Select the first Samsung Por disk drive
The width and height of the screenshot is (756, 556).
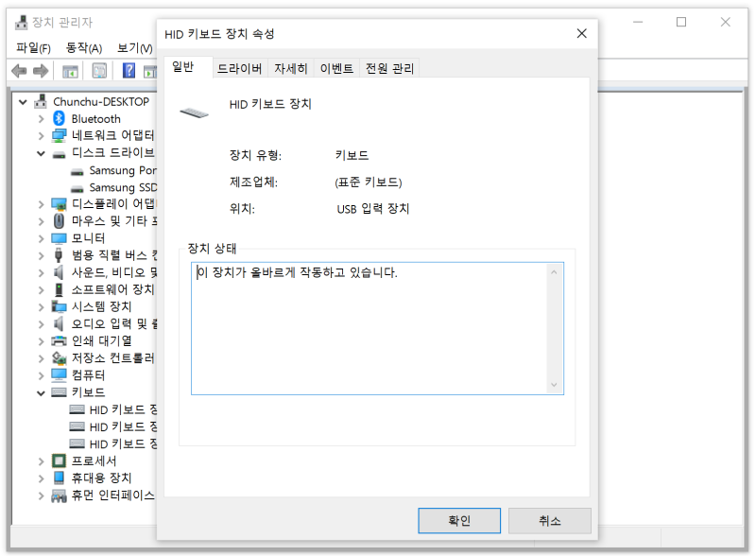pos(114,170)
